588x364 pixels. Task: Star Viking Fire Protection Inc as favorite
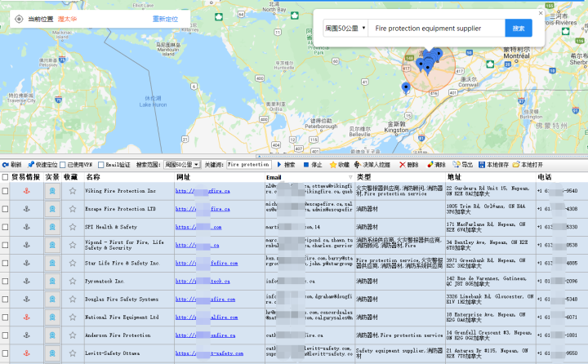pyautogui.click(x=73, y=191)
